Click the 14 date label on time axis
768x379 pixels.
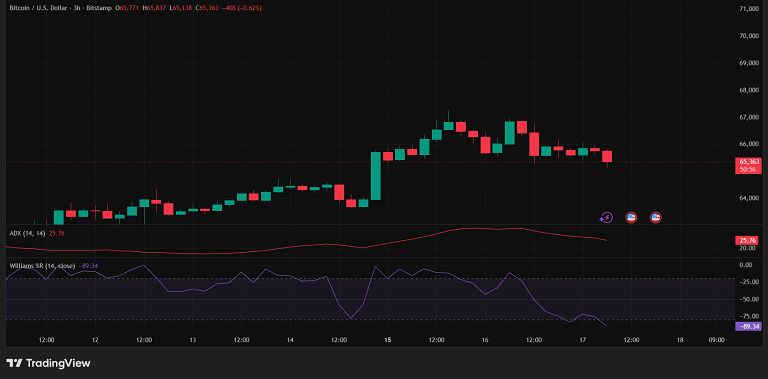coord(290,340)
